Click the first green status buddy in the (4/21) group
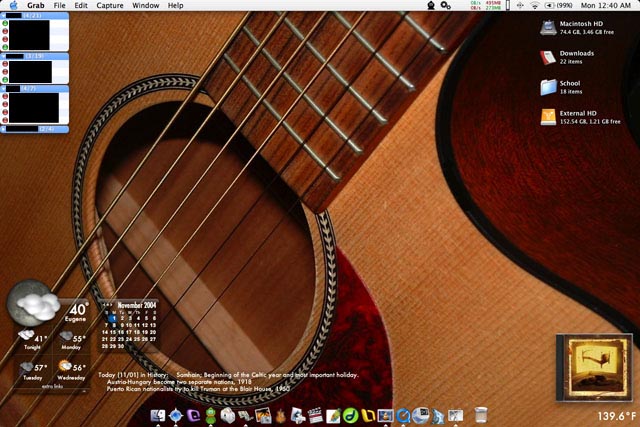 click(5, 24)
